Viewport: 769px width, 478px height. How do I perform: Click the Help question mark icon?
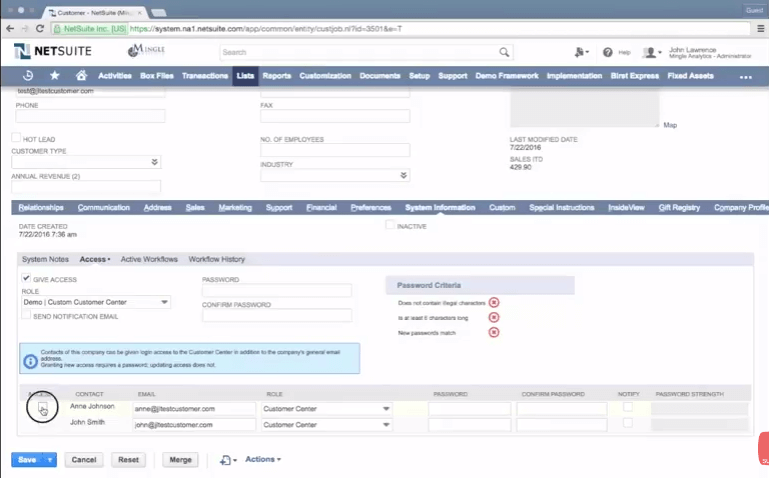(607, 52)
